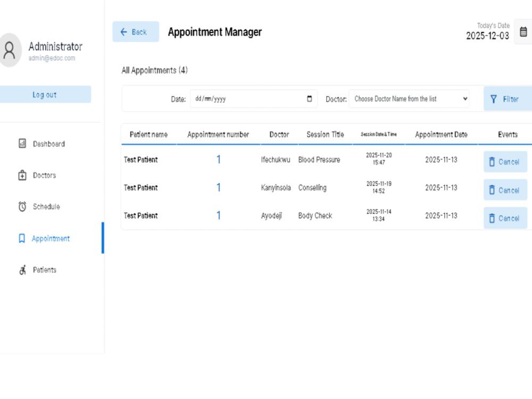Click today's date 2025-12-03

point(487,36)
